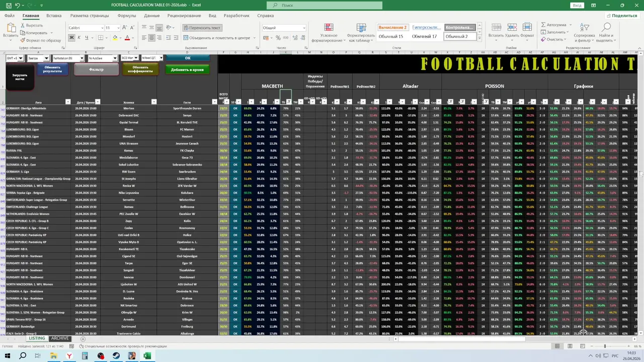This screenshot has height=362, width=644.
Task: Expand the cell styles gallery
Action: pos(479,39)
